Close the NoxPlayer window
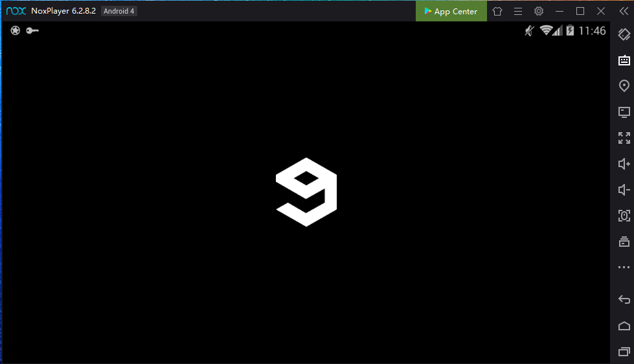The height and width of the screenshot is (364, 634). point(601,11)
